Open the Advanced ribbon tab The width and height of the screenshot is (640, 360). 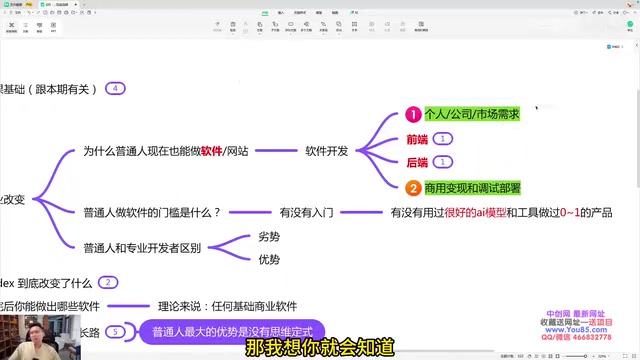pos(319,13)
